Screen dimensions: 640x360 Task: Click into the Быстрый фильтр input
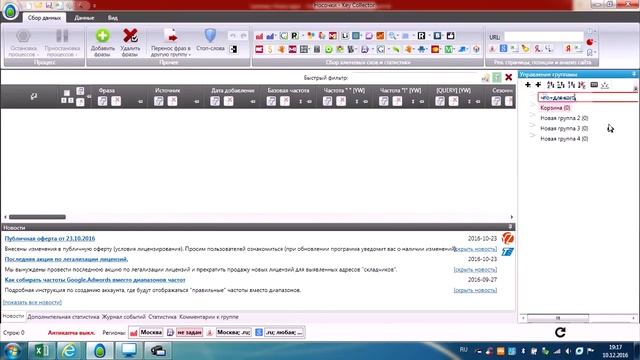click(414, 78)
